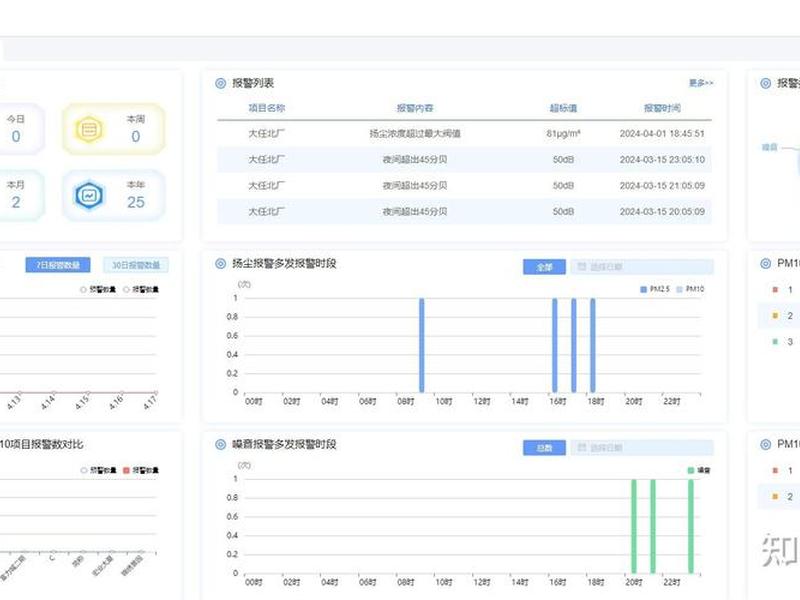Viewport: 800px width, 600px height.
Task: Click timestamp 2024-03-15 21:05:09
Action: point(662,186)
